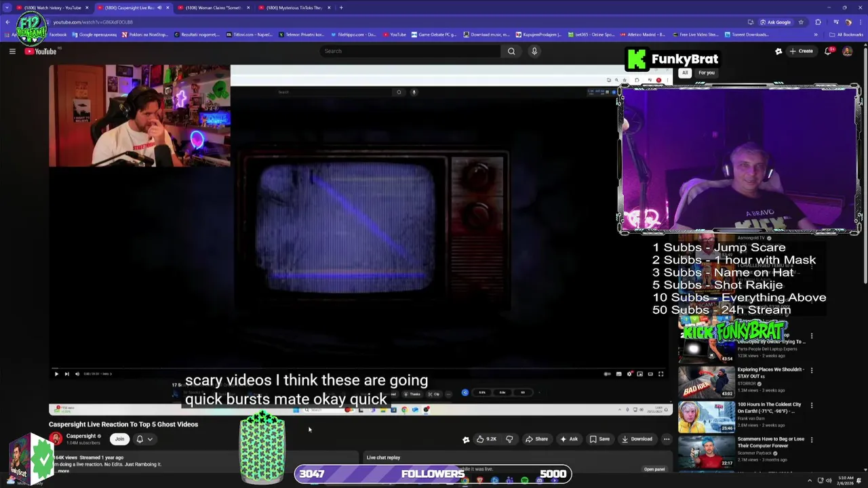Bookmark this page with the star icon

(x=801, y=22)
